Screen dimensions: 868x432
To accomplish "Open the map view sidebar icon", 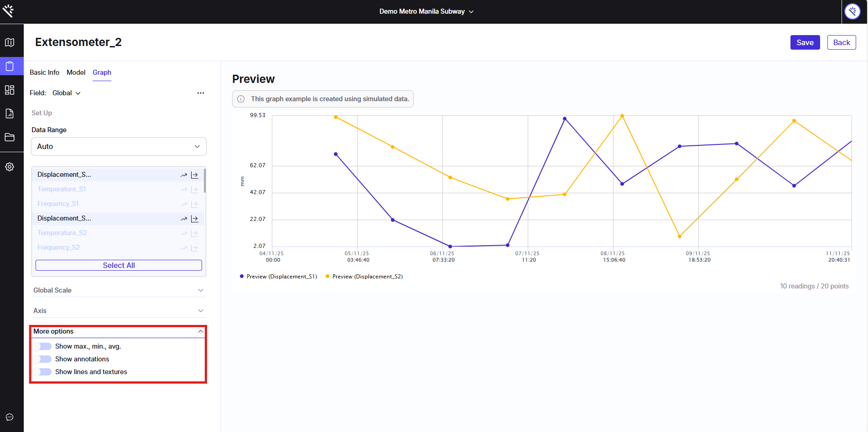I will click(10, 42).
